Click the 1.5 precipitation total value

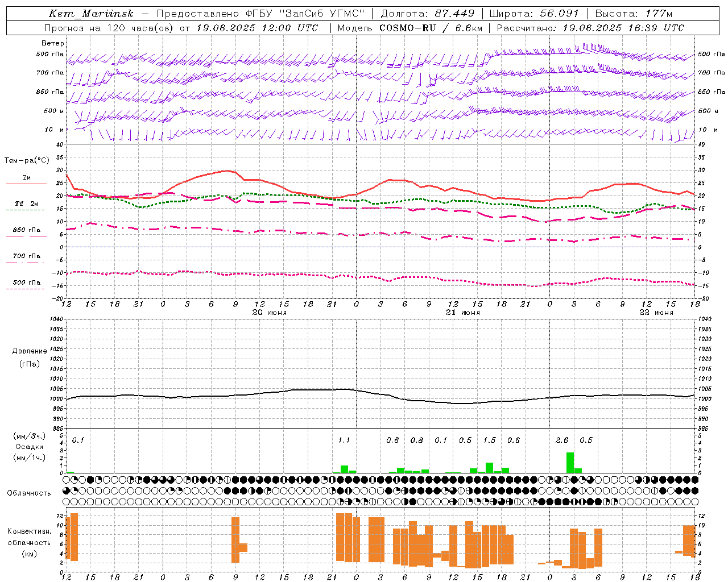pos(489,440)
